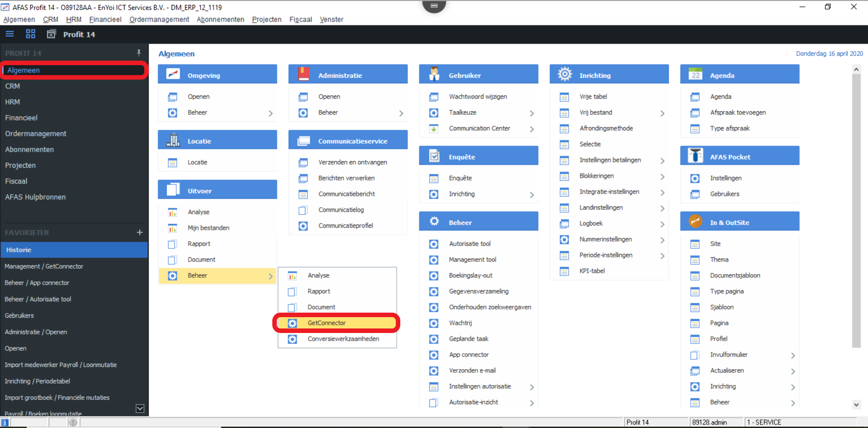Screen dimensions: 868x428
Task: Click the gear icon beside Conversiewerkzaamheden
Action: [292, 339]
